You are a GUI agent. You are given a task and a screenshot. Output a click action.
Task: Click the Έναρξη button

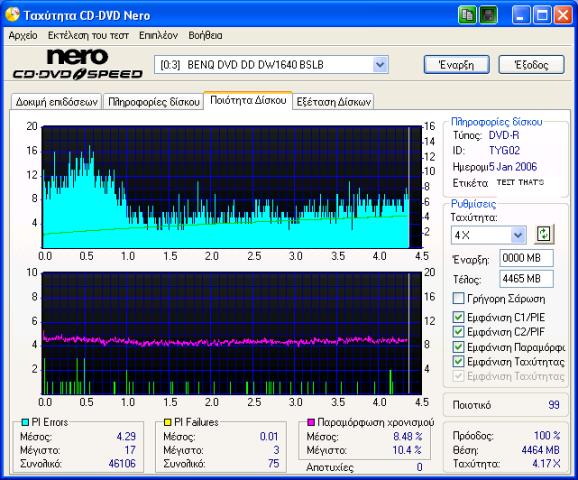click(x=457, y=65)
